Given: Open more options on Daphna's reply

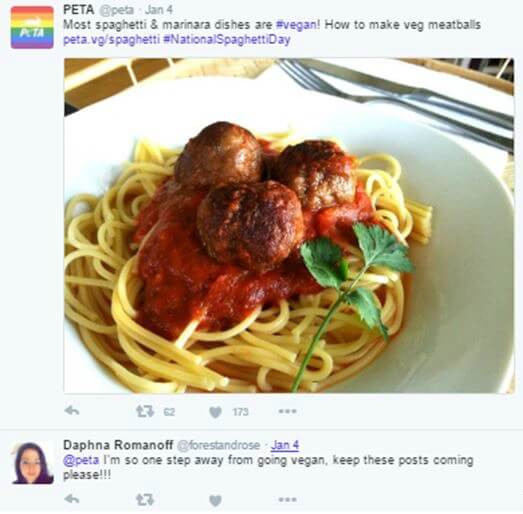Looking at the screenshot, I should point(288,499).
